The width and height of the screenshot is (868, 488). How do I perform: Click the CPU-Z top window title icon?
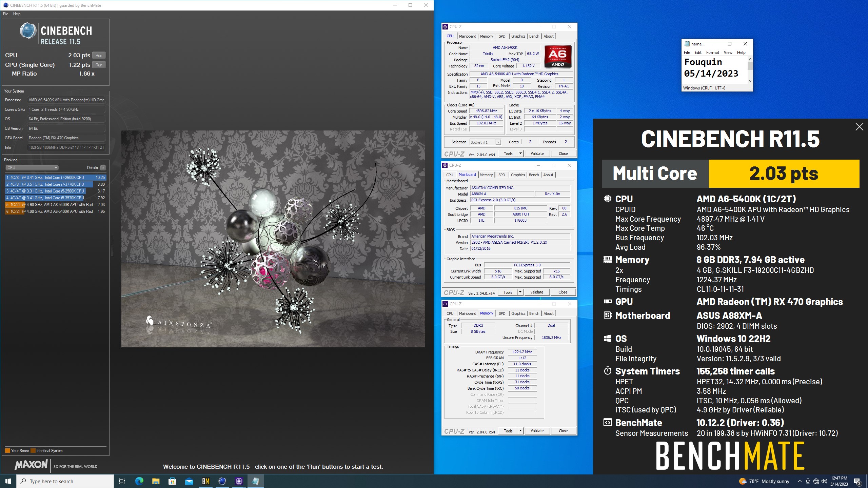coord(446,27)
